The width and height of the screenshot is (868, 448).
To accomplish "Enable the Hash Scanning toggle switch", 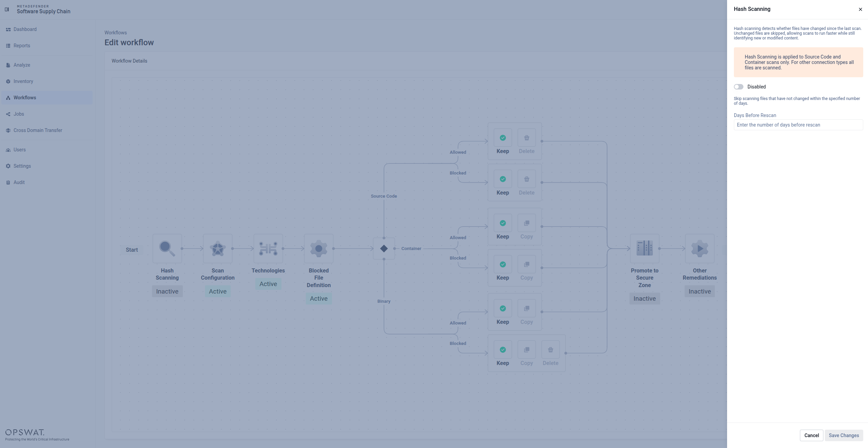I will [739, 87].
